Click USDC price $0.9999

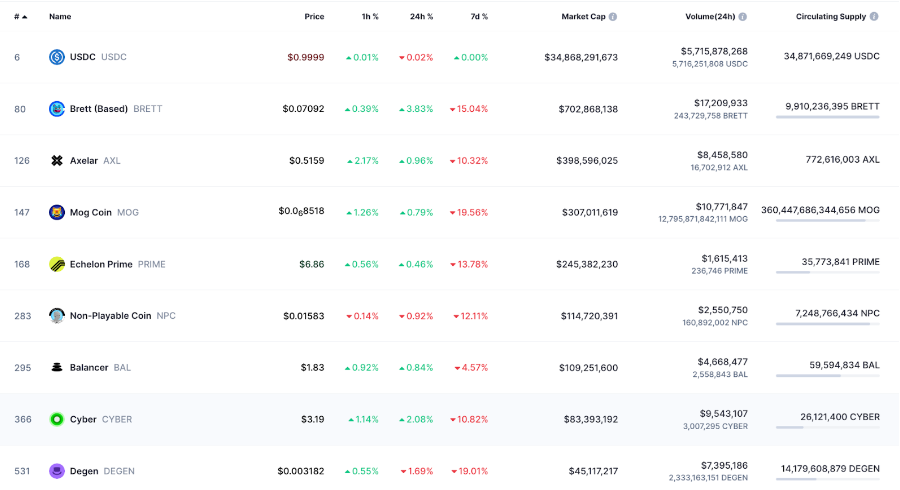click(x=306, y=57)
